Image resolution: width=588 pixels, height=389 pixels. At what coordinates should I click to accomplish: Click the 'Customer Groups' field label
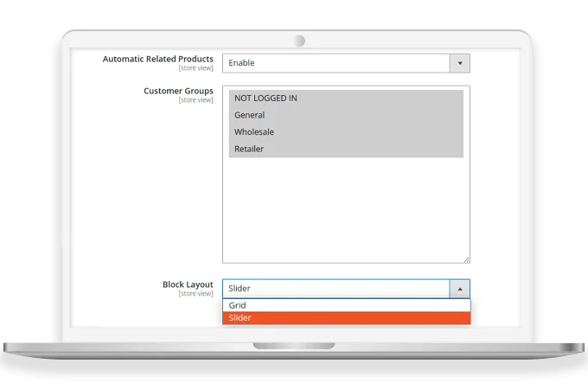178,91
